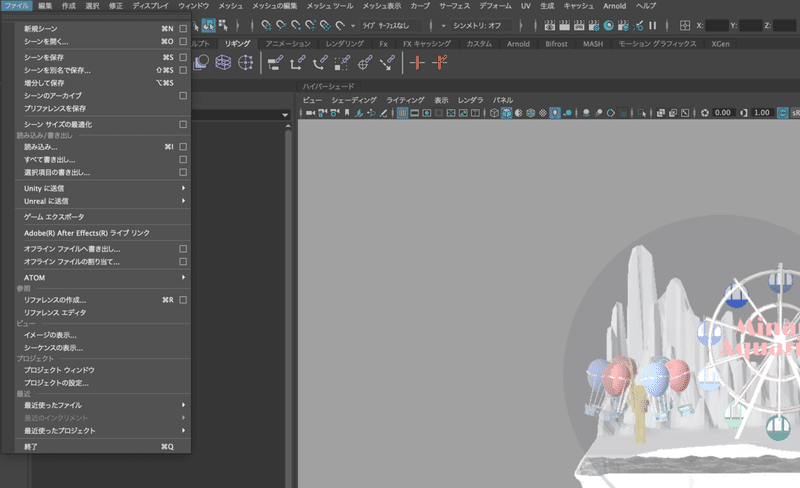Toggle smooth shade all cube icon
Screen dimensions: 800x488
coord(506,113)
